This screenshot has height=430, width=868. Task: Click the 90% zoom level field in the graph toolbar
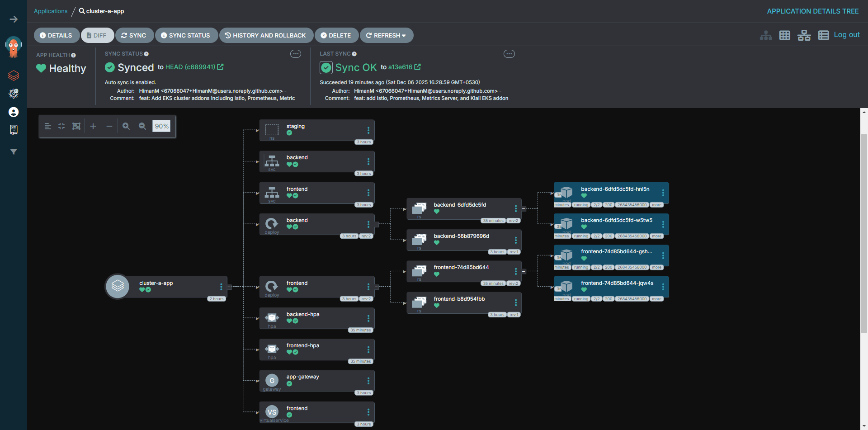pos(161,126)
